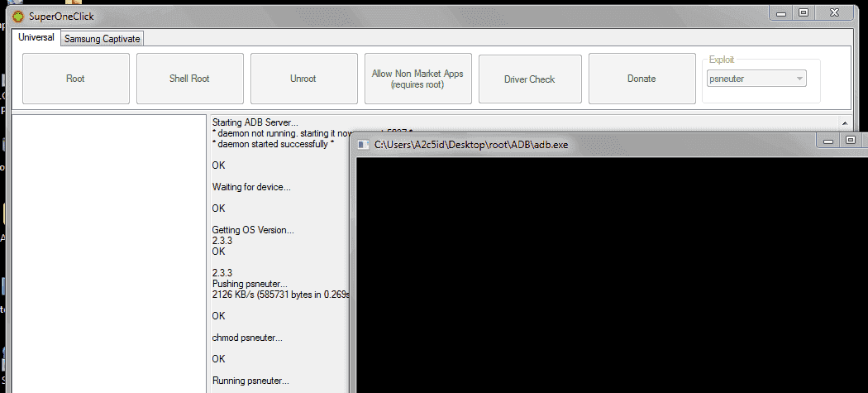The height and width of the screenshot is (393, 868).
Task: Open the Donate button
Action: tap(641, 78)
